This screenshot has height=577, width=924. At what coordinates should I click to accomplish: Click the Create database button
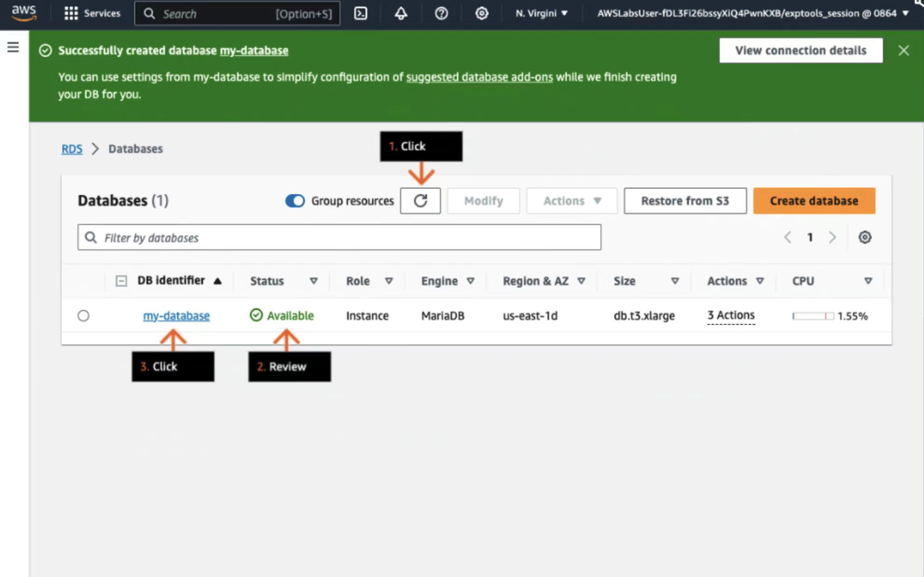[814, 201]
